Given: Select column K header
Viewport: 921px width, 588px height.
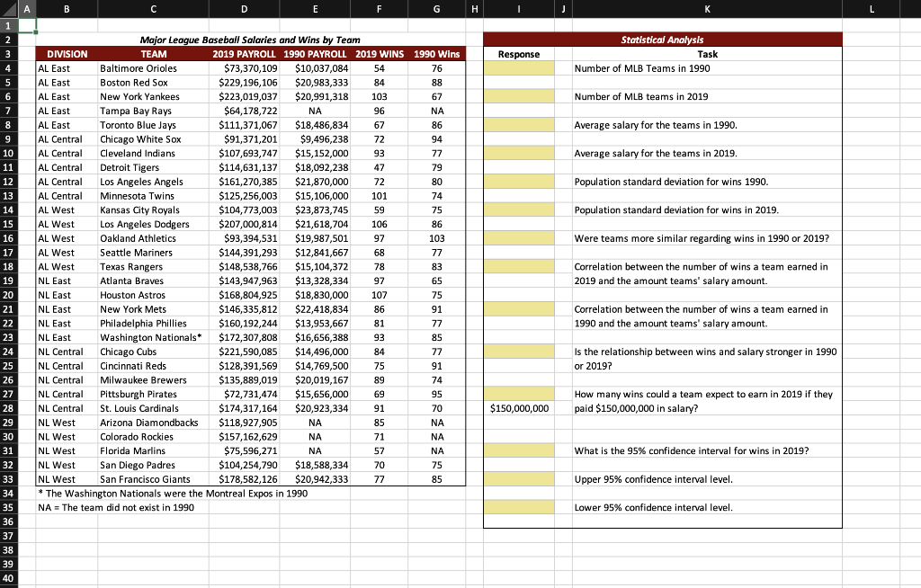Looking at the screenshot, I should click(707, 9).
